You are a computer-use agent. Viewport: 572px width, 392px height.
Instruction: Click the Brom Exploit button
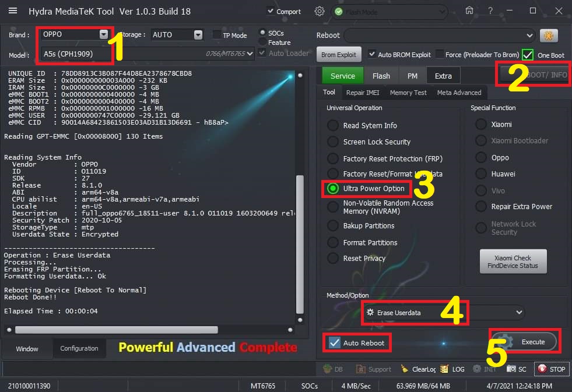339,55
